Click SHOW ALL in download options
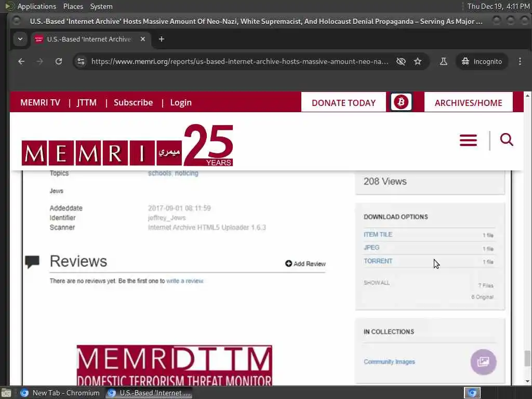532x399 pixels. (x=377, y=283)
